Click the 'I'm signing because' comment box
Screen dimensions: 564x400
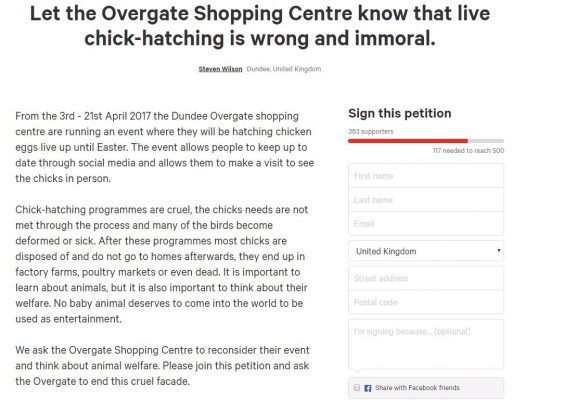point(426,344)
